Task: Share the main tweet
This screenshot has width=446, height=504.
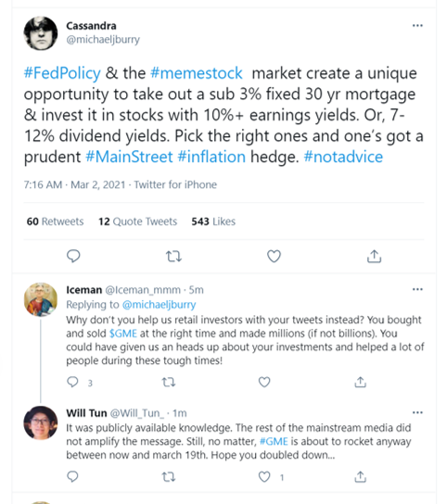Action: (374, 257)
